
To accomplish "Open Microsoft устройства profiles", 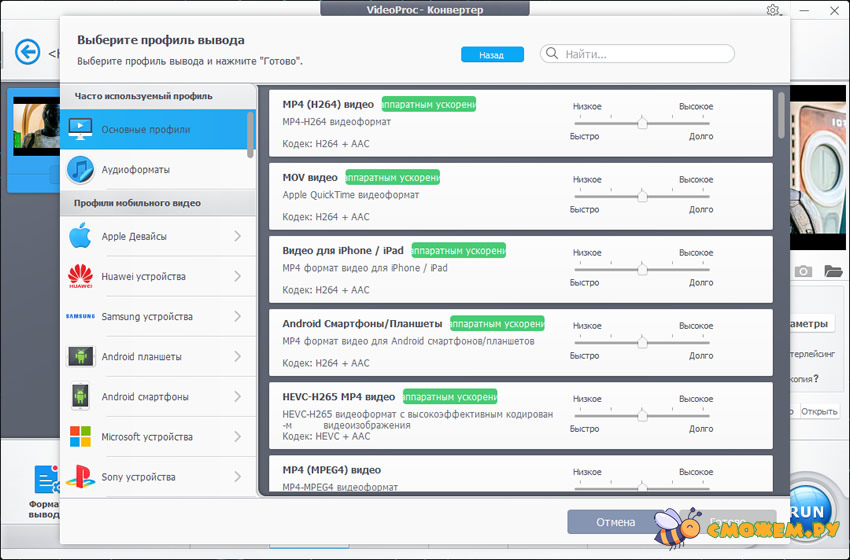I will point(158,436).
